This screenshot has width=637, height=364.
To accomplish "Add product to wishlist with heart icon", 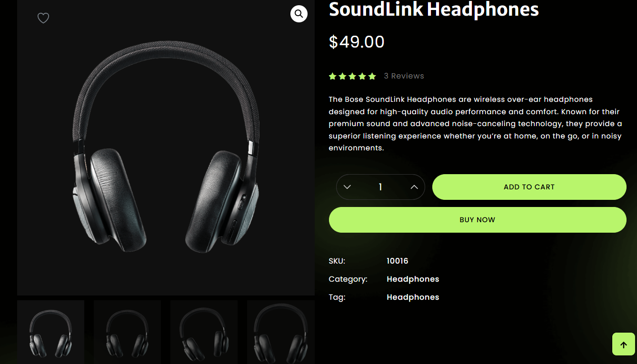I will point(43,18).
